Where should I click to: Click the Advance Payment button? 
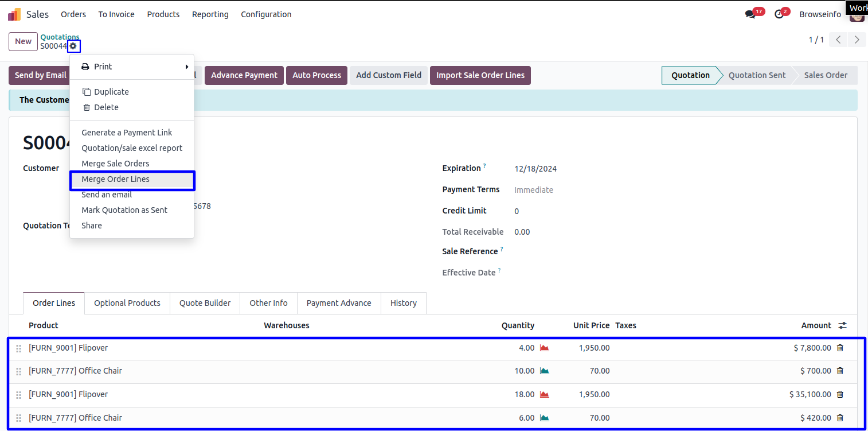pos(244,75)
